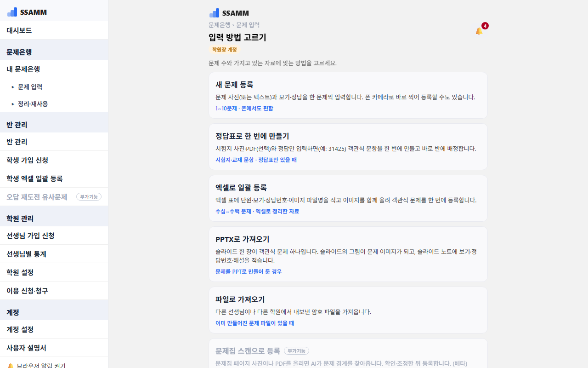The image size is (588, 368).
Task: Open the 학생 가입 신청 page
Action: tap(54, 160)
